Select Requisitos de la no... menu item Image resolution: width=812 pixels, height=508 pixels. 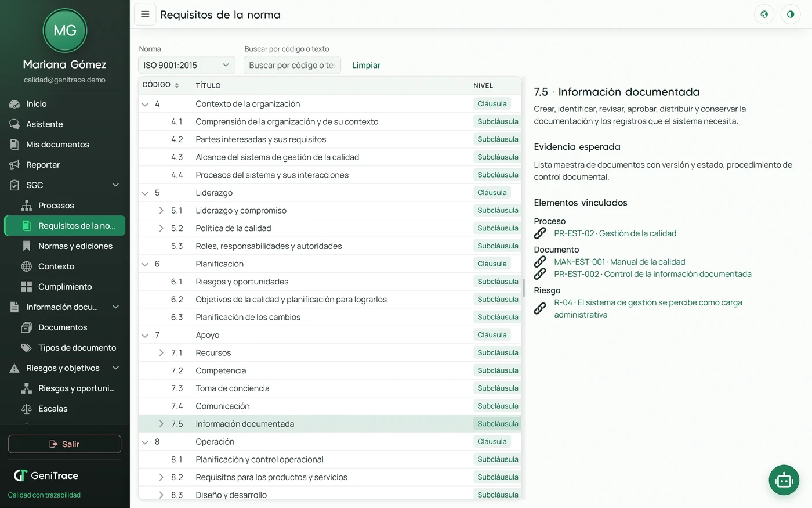point(64,226)
